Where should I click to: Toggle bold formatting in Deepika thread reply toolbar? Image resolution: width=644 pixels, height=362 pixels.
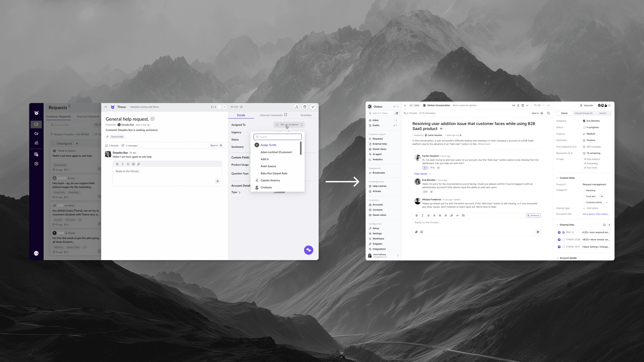click(117, 164)
